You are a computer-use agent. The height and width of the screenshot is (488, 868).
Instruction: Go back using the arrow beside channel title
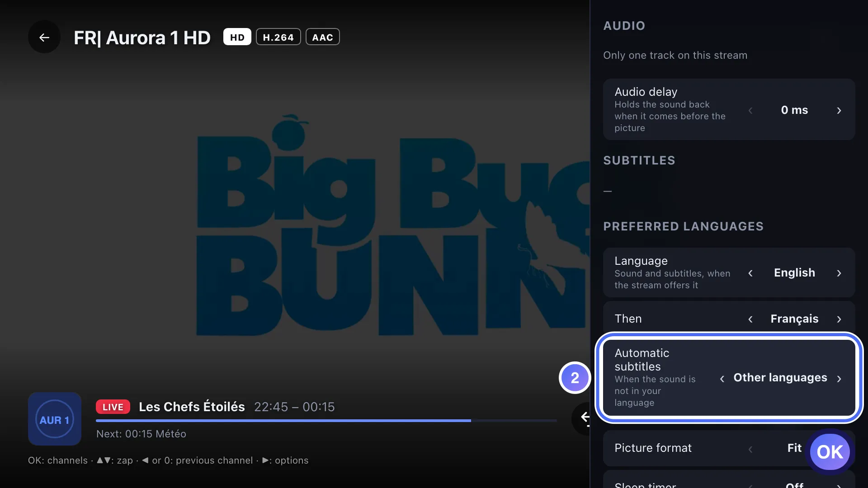44,38
